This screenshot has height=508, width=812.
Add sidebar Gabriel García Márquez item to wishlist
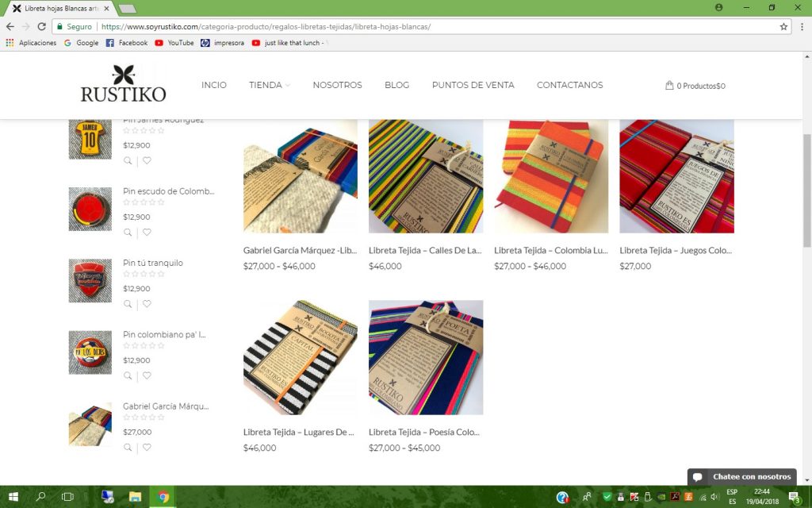coord(147,448)
